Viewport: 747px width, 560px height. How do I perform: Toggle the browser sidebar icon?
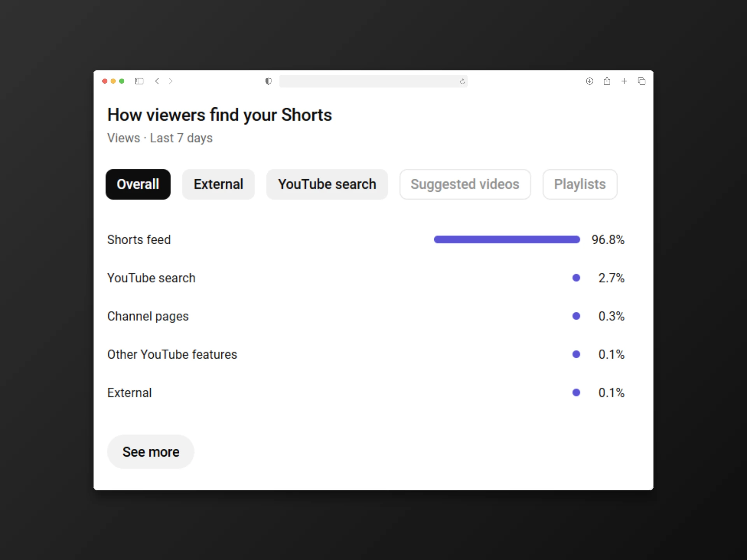pyautogui.click(x=139, y=81)
